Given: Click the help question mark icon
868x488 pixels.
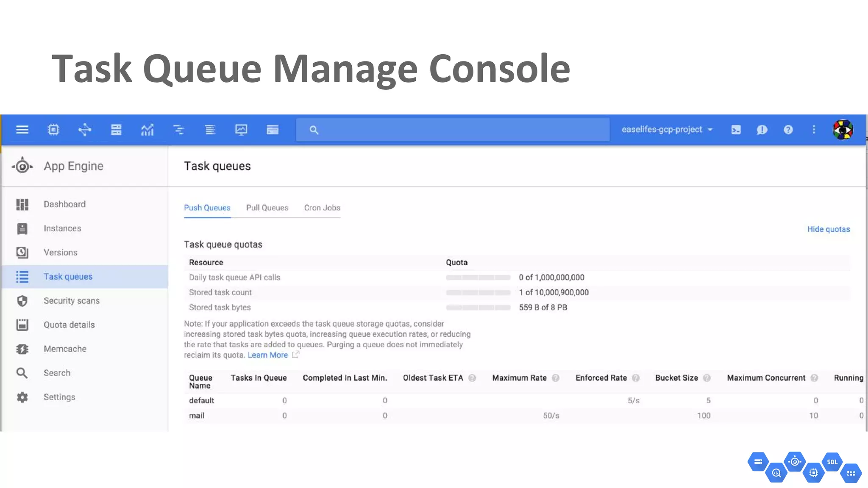Looking at the screenshot, I should (x=788, y=130).
